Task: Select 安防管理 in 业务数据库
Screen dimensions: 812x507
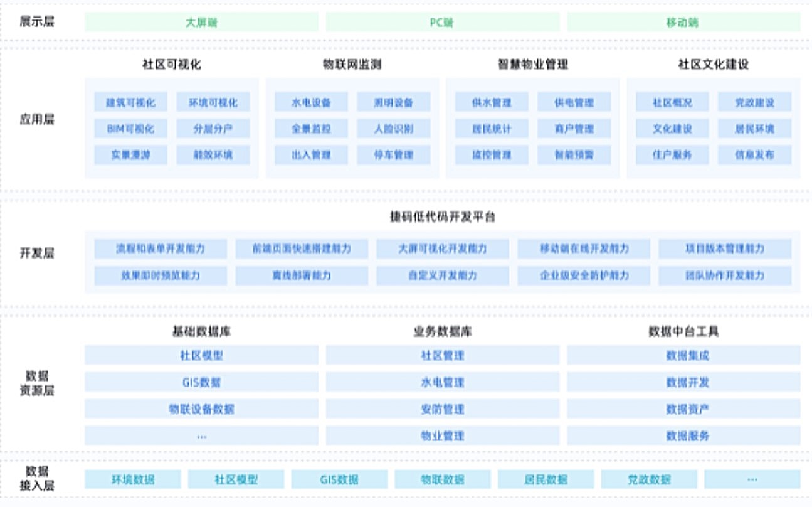Action: tap(442, 409)
